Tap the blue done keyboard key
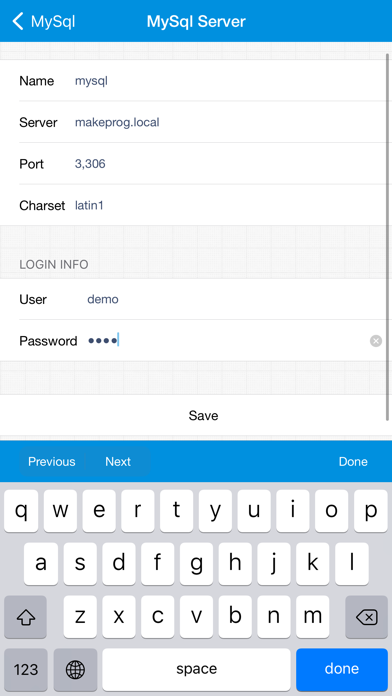The width and height of the screenshot is (392, 696). click(x=342, y=669)
